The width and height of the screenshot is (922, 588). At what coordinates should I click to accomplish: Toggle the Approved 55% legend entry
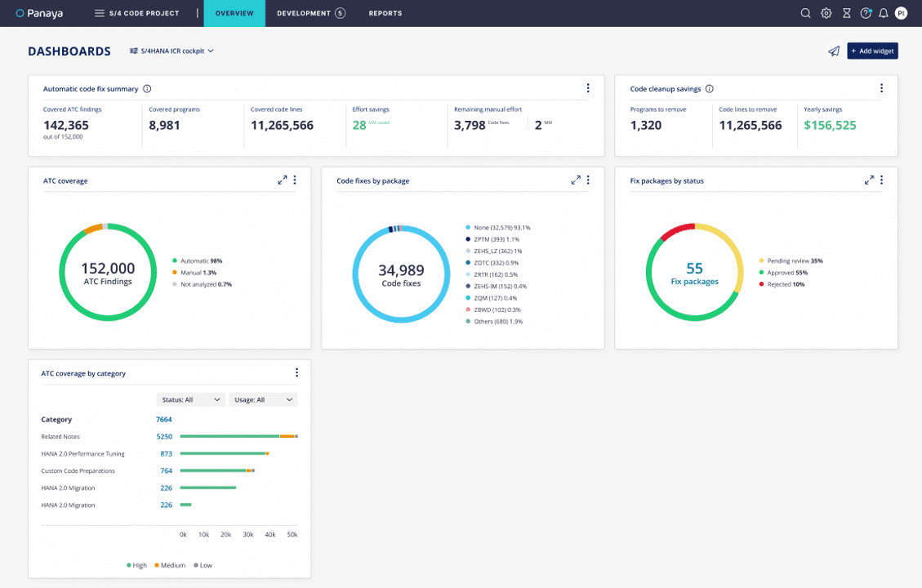[783, 272]
